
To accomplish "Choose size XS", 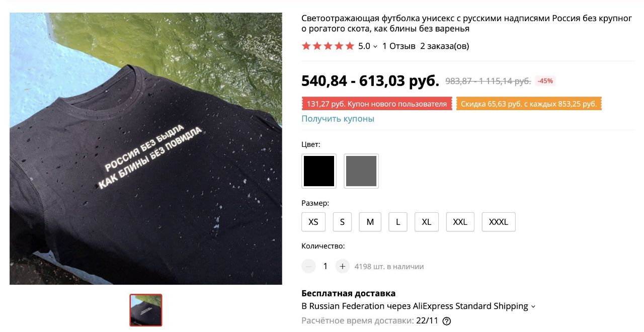I will [313, 222].
